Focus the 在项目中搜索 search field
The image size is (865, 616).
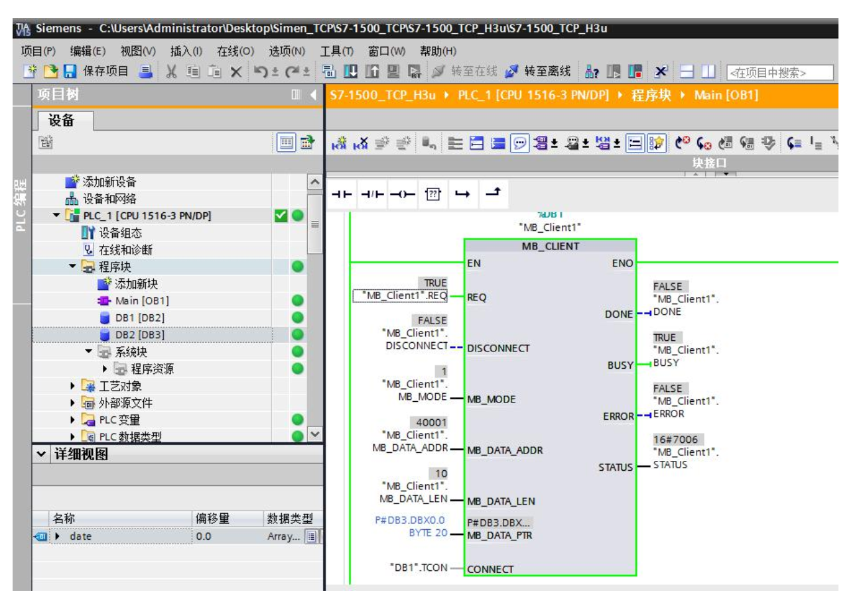tap(779, 72)
